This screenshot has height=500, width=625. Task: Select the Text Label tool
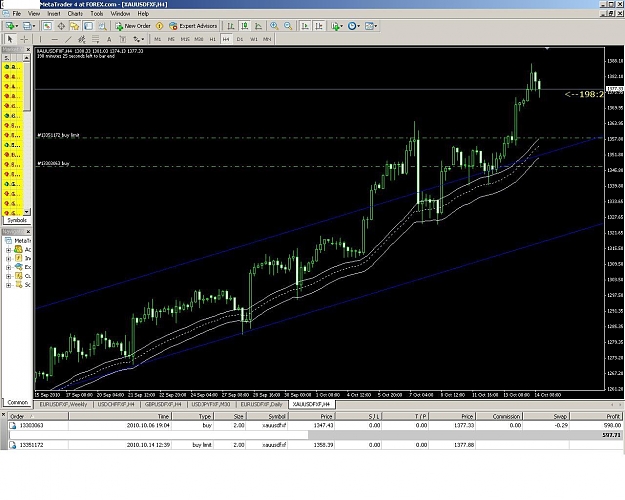123,39
